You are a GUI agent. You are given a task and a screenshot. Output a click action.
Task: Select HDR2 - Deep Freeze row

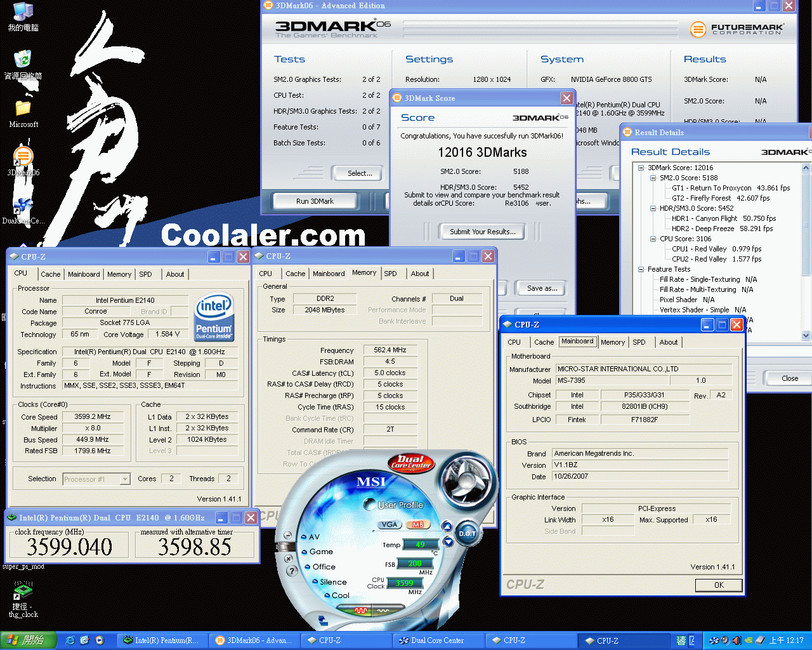722,229
